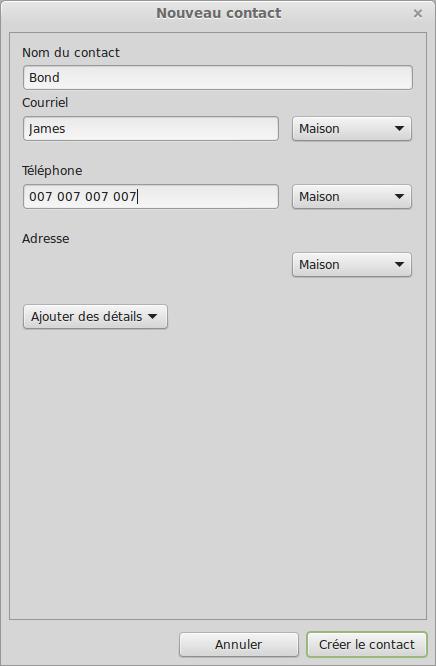This screenshot has width=436, height=666.
Task: Focus the name field containing Bond
Action: 218,78
